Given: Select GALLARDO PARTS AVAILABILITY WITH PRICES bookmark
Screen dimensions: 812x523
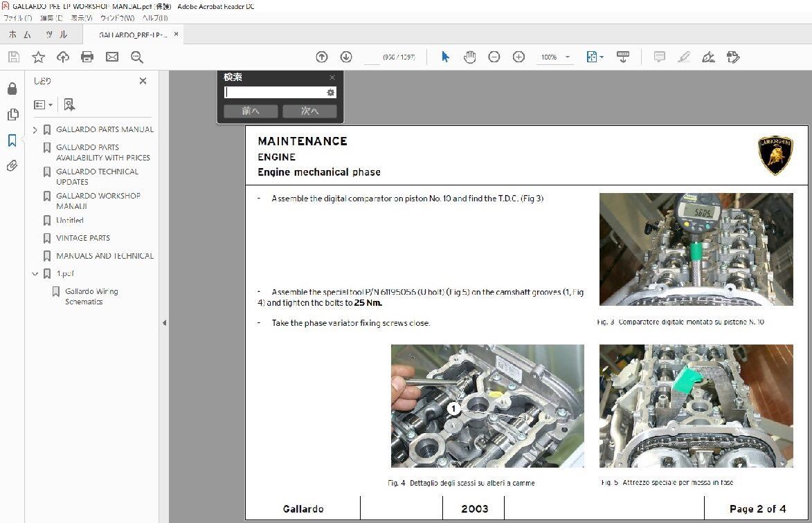Looking at the screenshot, I should click(x=103, y=153).
